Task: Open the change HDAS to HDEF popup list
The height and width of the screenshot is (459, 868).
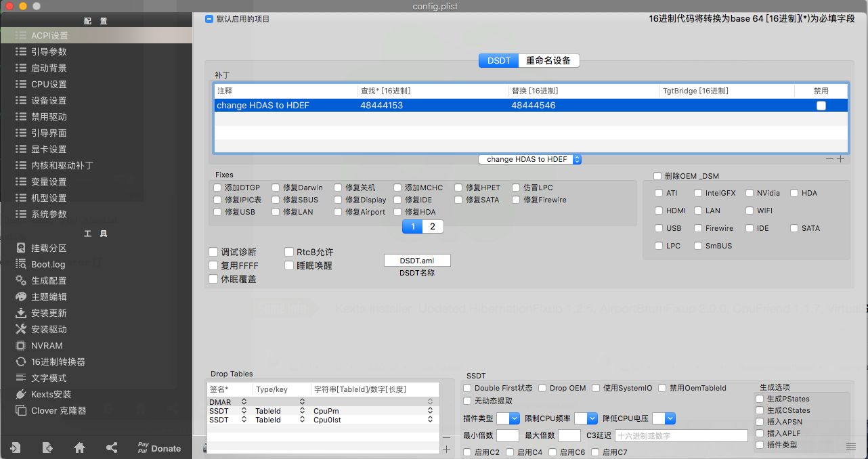Action: click(x=530, y=159)
